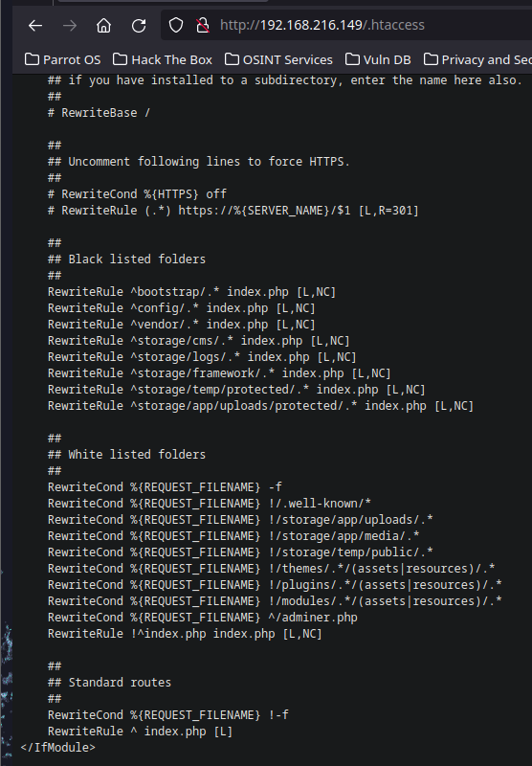The width and height of the screenshot is (532, 766).
Task: Click the adminer.php RewriteCond line
Action: 203,618
